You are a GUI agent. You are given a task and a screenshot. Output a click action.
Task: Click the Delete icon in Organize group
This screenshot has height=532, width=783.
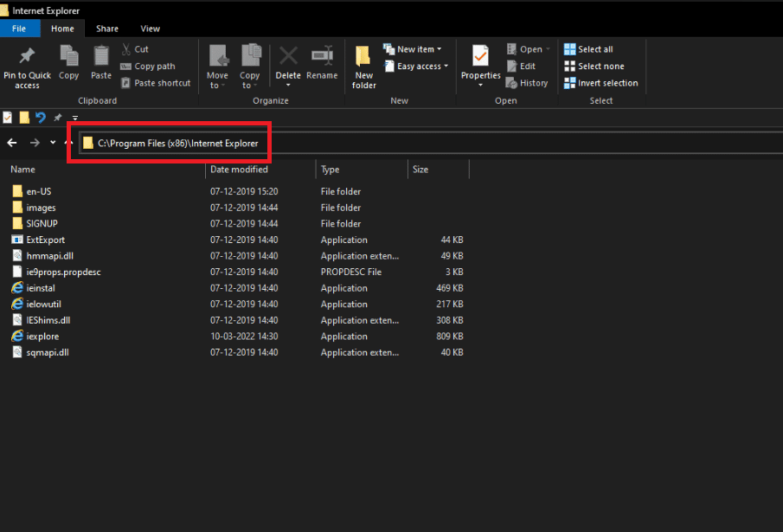coord(288,57)
